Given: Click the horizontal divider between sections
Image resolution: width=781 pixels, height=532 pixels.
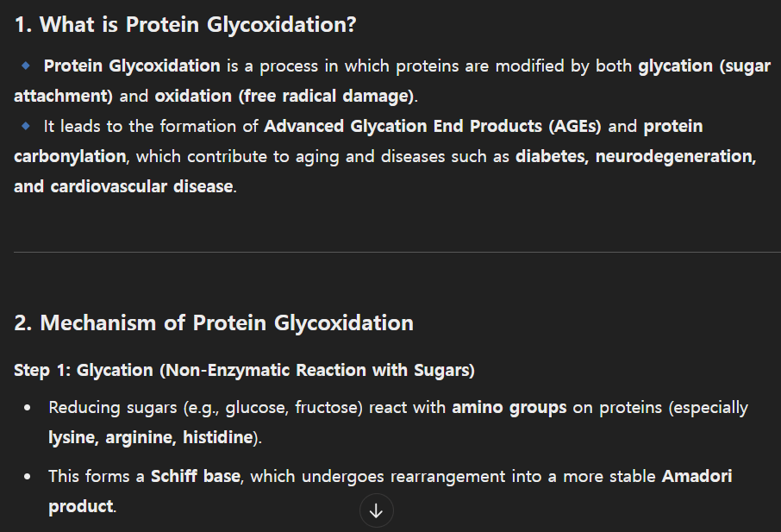Looking at the screenshot, I should point(390,252).
